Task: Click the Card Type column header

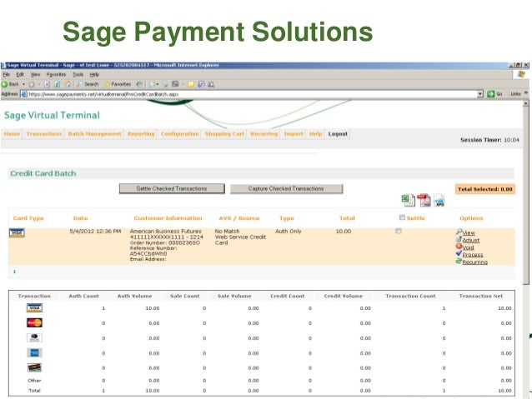Action: [28, 218]
